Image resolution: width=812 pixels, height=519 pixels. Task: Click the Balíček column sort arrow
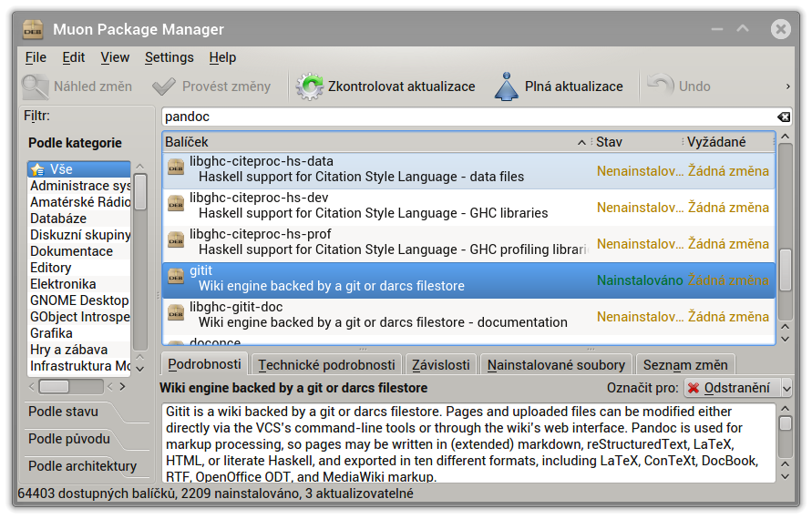pyautogui.click(x=581, y=142)
